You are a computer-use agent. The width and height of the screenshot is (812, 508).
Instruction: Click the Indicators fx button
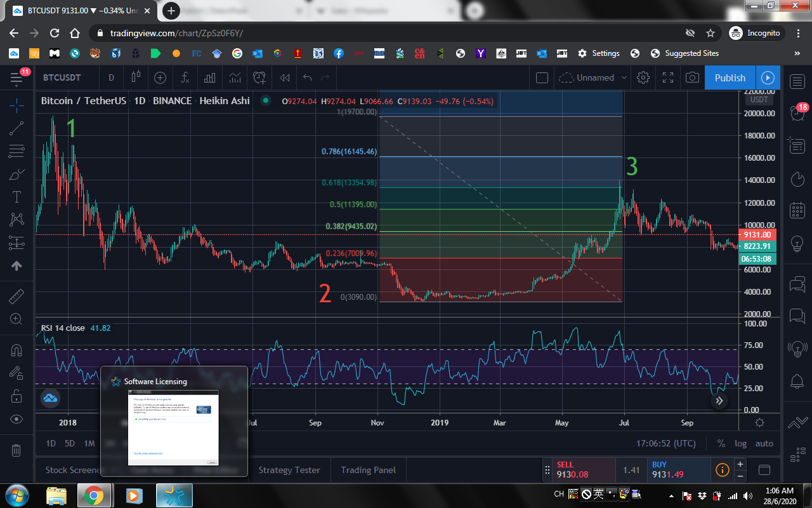pos(185,77)
